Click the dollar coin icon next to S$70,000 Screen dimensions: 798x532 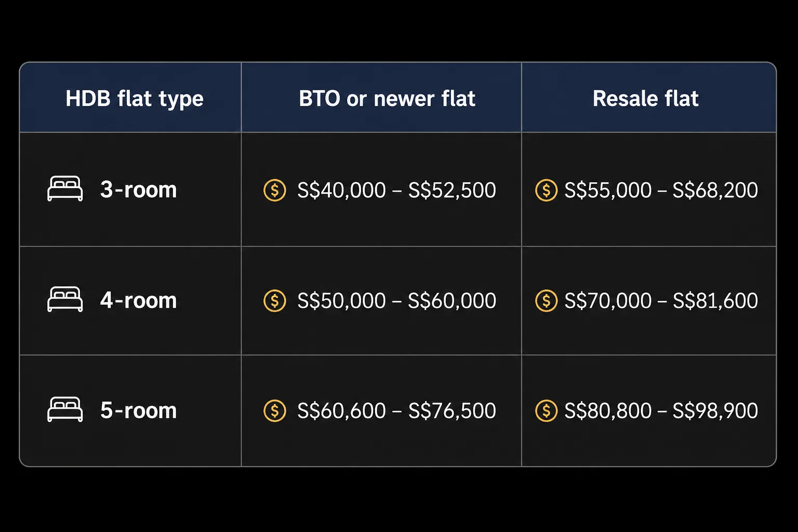coord(547,301)
